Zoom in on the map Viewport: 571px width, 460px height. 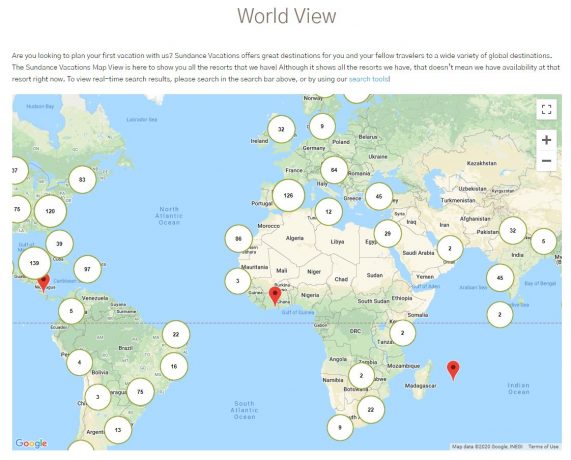[x=546, y=140]
